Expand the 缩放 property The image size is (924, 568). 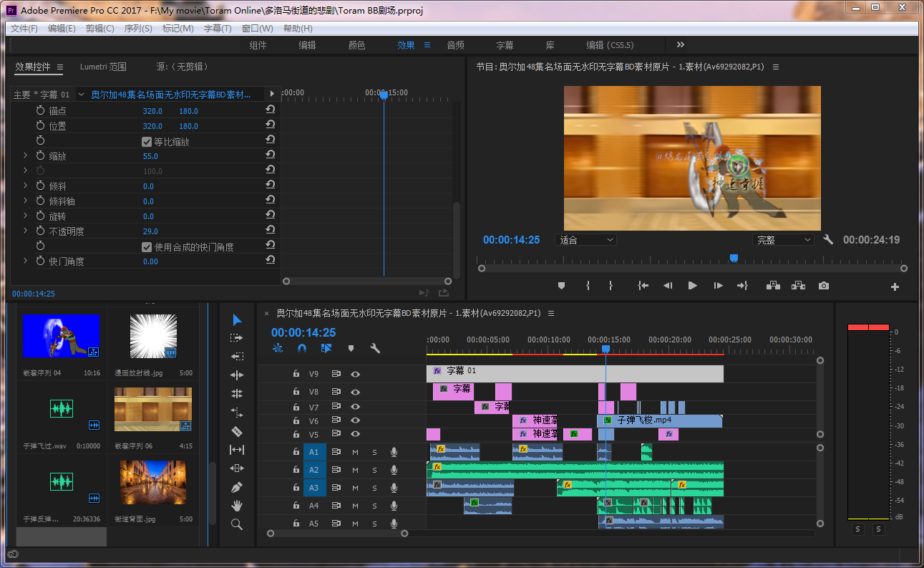pos(26,155)
